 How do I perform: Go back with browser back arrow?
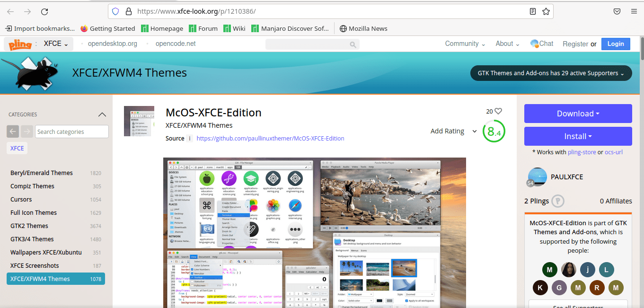pyautogui.click(x=10, y=11)
